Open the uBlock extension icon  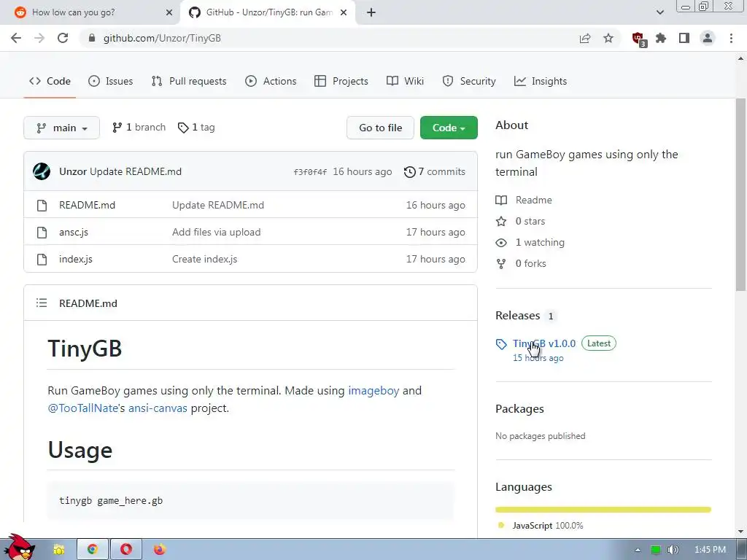[x=638, y=39]
